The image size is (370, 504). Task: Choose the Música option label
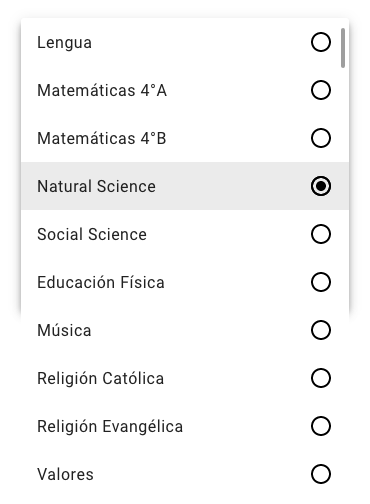[64, 330]
